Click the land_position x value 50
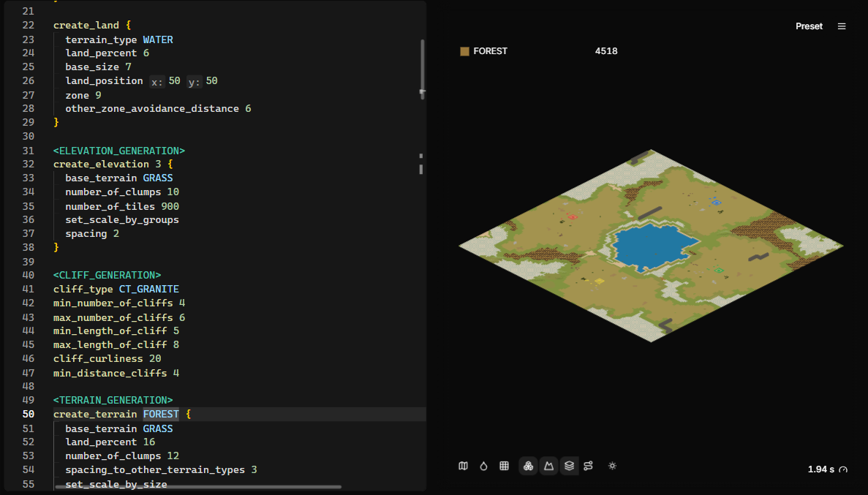 tap(174, 81)
